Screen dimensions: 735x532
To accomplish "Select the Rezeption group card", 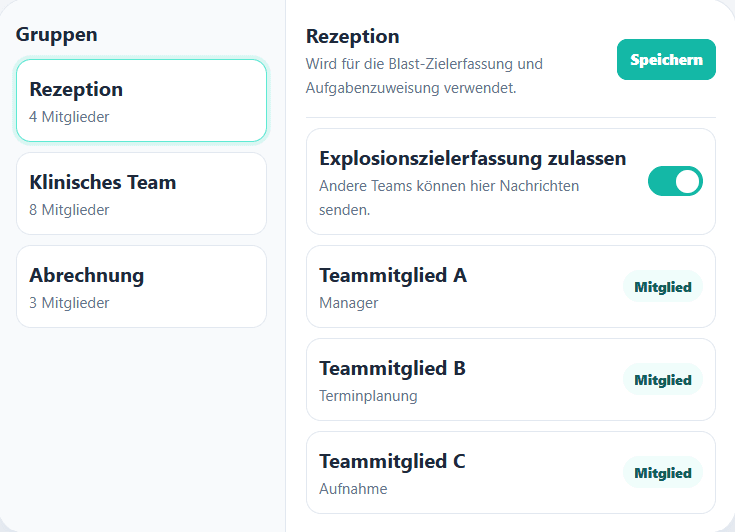I will [142, 100].
